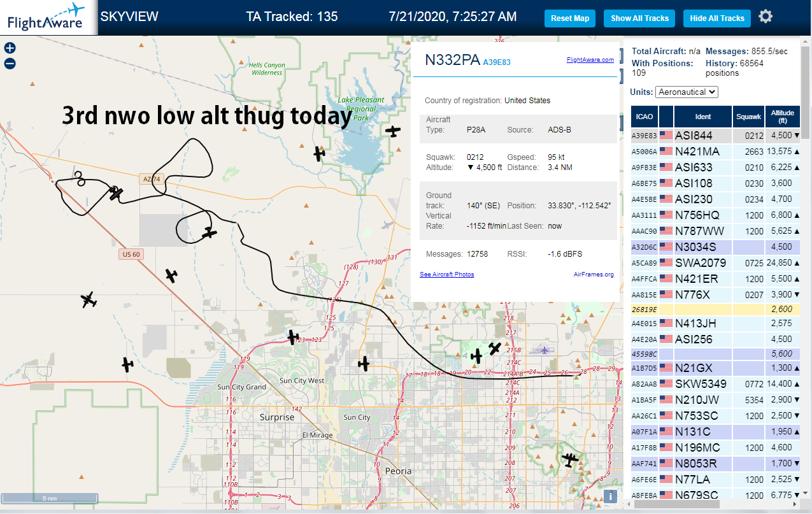Sort table by ICAO column
The image size is (812, 514).
pyautogui.click(x=645, y=117)
